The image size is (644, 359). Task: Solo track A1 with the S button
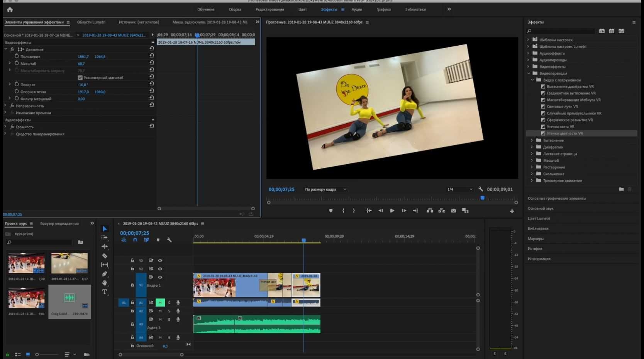(169, 303)
